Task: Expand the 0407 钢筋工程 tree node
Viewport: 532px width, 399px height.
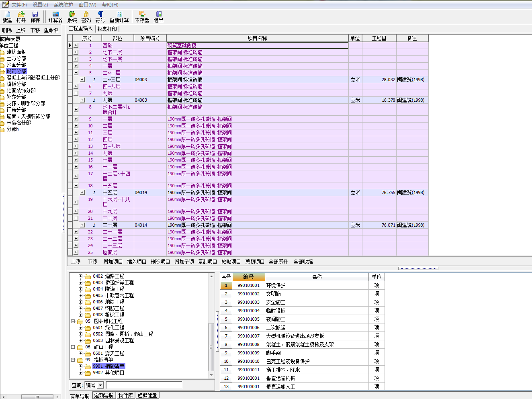Action: point(80,308)
